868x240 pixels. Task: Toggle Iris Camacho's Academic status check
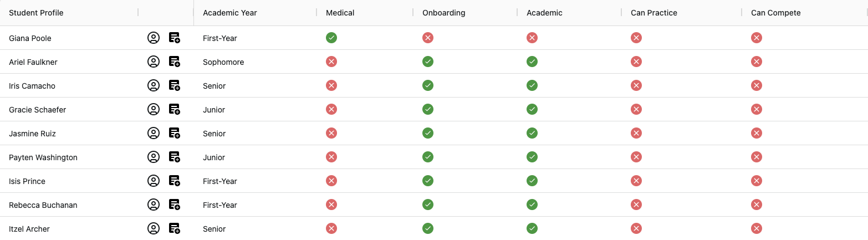(x=532, y=85)
